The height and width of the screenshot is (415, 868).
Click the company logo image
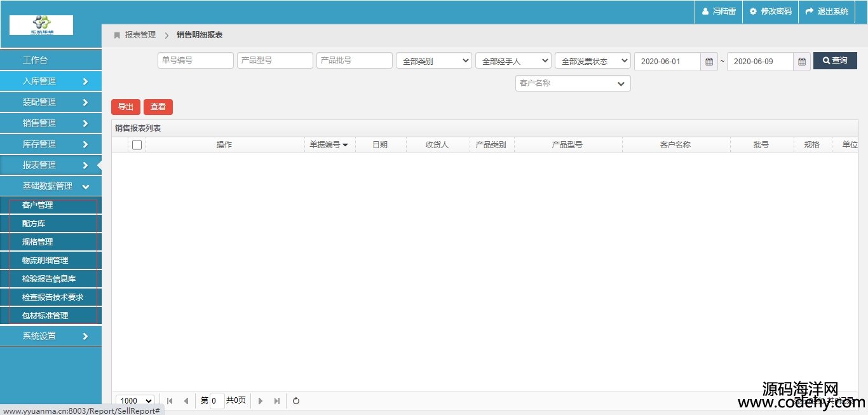(x=41, y=25)
